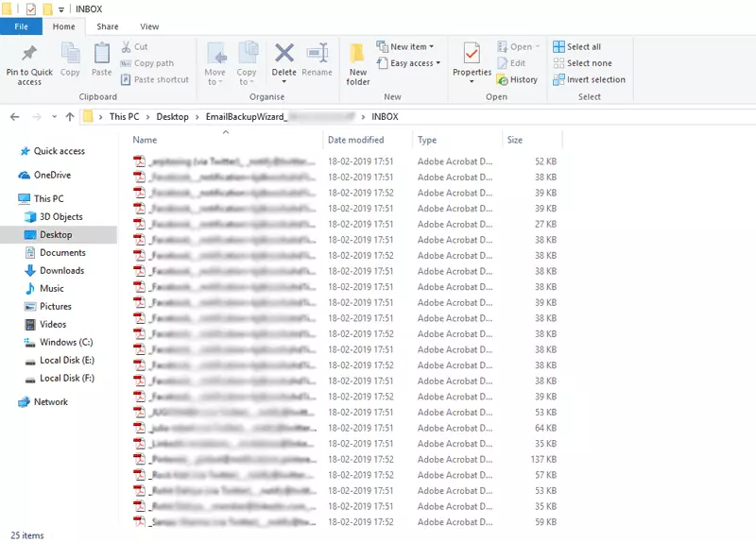Click Invert selection

coord(589,79)
